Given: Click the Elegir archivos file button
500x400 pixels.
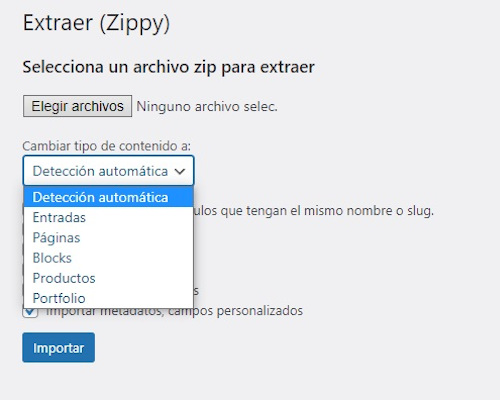Looking at the screenshot, I should point(77,106).
